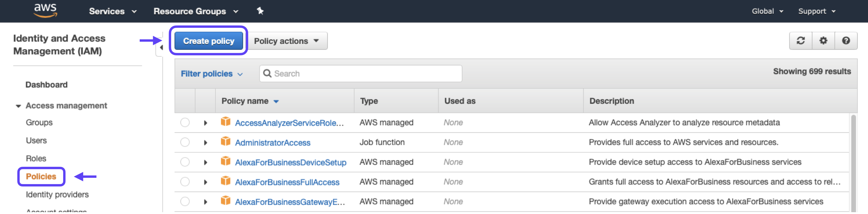Screen dimensions: 868x214
Task: Go to the IAM Dashboard
Action: (46, 85)
